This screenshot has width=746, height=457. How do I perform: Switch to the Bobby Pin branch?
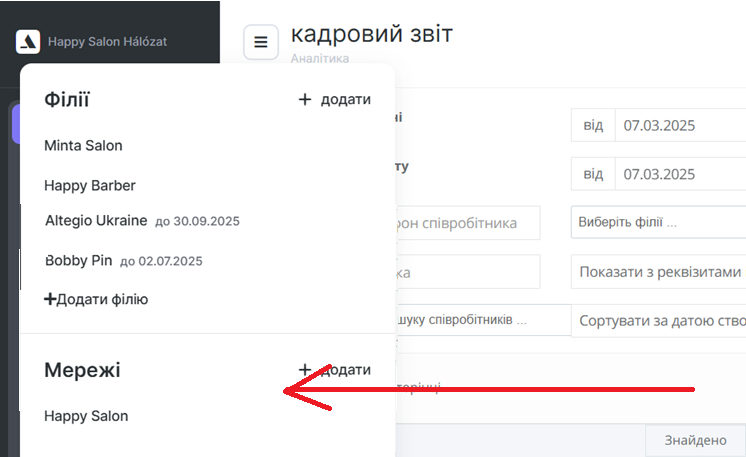pos(79,260)
